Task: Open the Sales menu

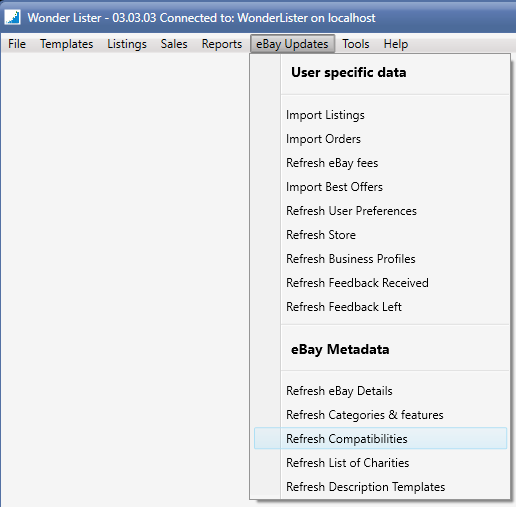Action: (174, 44)
